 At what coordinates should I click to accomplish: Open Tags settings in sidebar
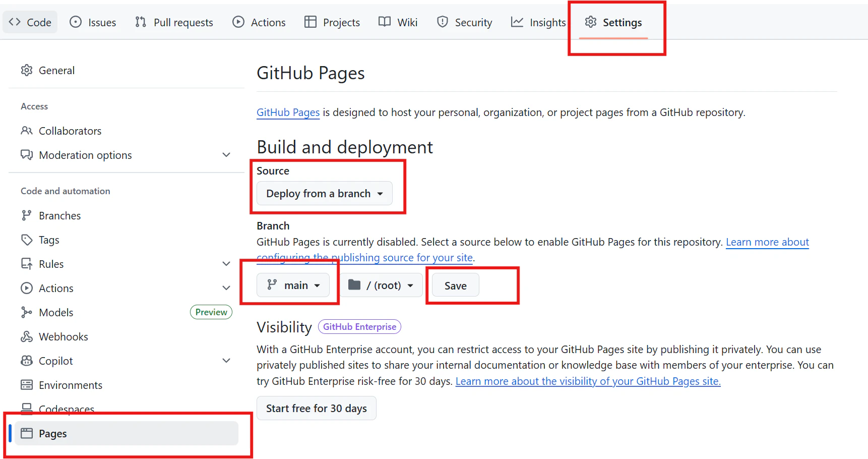127,240
